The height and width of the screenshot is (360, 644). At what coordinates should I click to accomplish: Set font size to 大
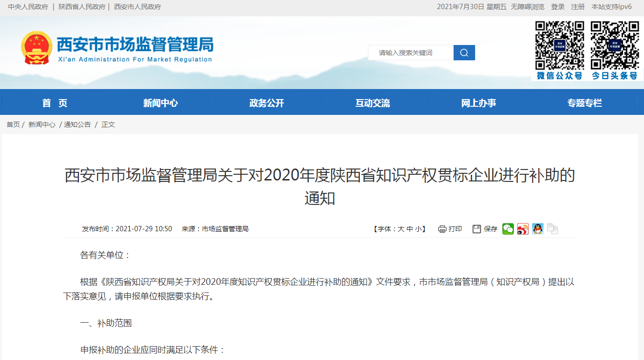point(401,229)
